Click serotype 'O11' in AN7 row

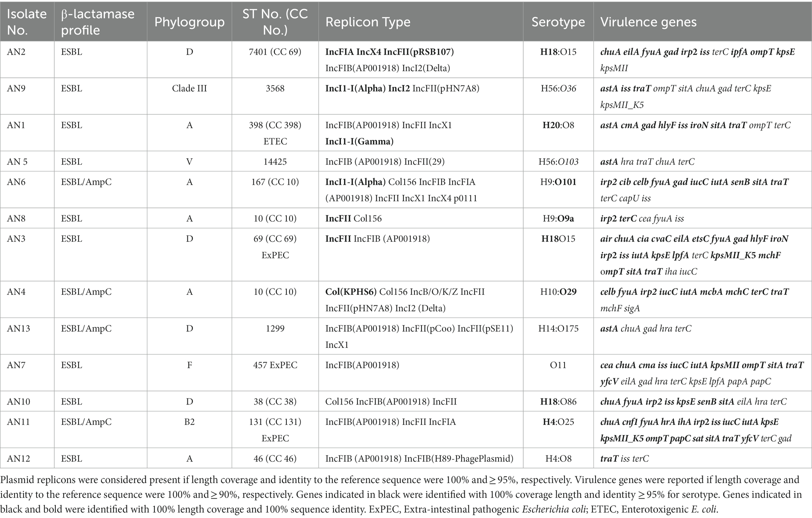[558, 365]
